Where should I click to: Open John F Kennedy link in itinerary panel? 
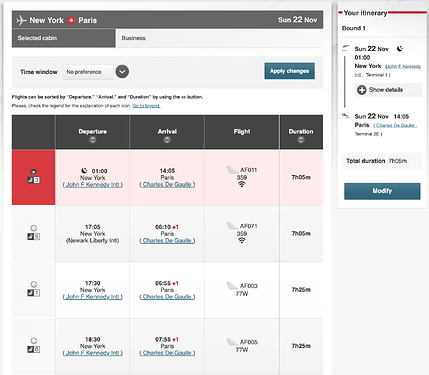403,67
